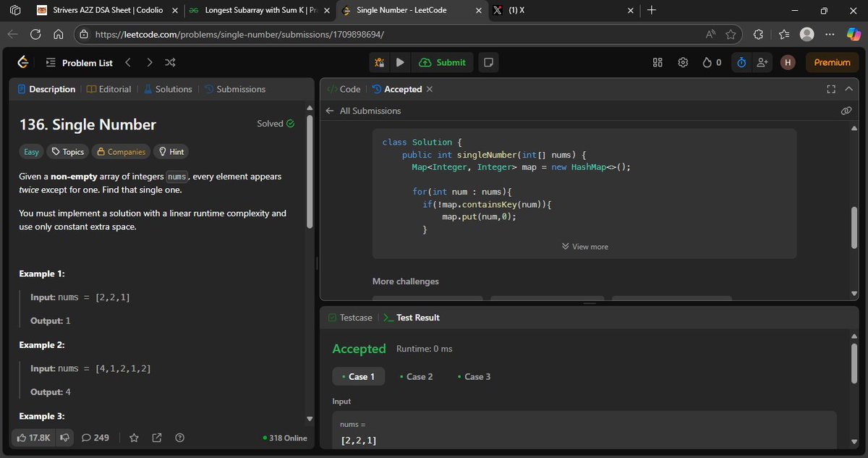Switch to Strivers A2Z DSA Sheet tab
This screenshot has width=868, height=458.
coord(106,10)
